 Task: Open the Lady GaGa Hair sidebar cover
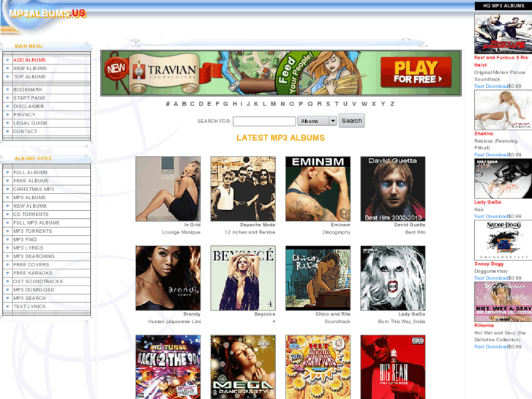[503, 179]
